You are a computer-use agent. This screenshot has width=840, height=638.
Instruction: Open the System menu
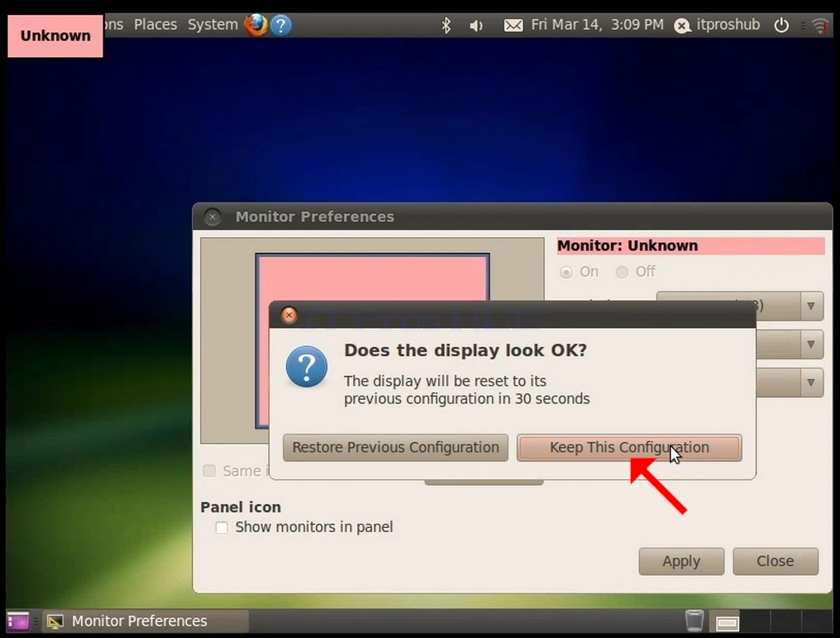(x=212, y=25)
